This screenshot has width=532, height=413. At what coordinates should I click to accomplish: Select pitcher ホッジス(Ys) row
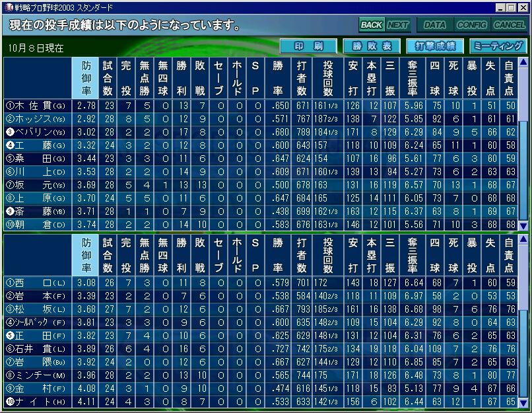point(261,119)
